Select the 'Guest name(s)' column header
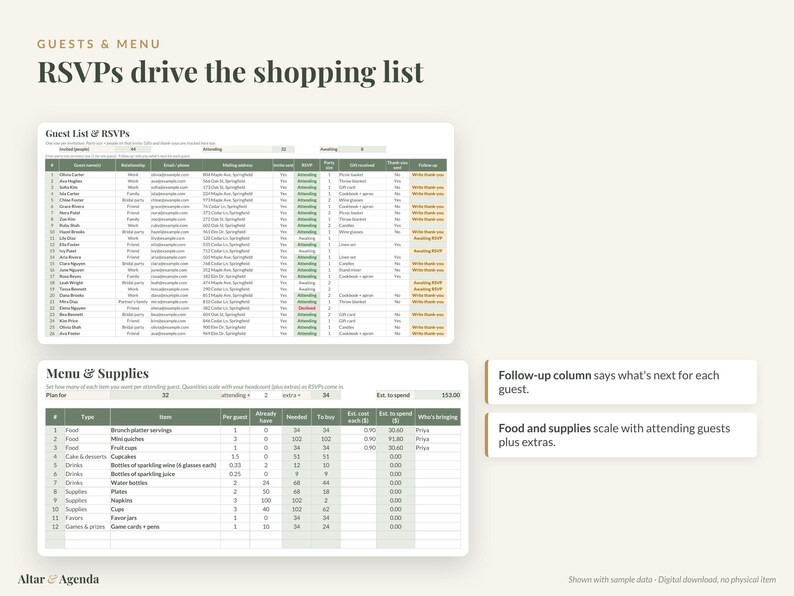The width and height of the screenshot is (794, 596). pos(87,165)
